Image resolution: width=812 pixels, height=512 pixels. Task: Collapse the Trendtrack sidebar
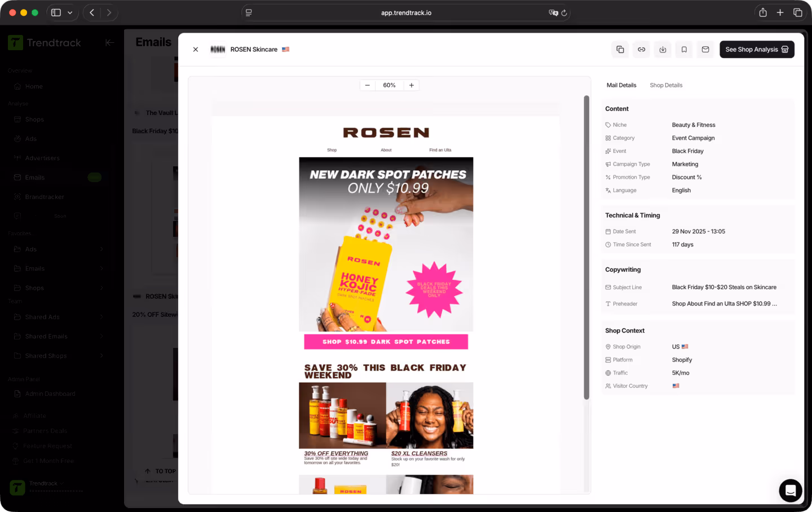pos(109,42)
